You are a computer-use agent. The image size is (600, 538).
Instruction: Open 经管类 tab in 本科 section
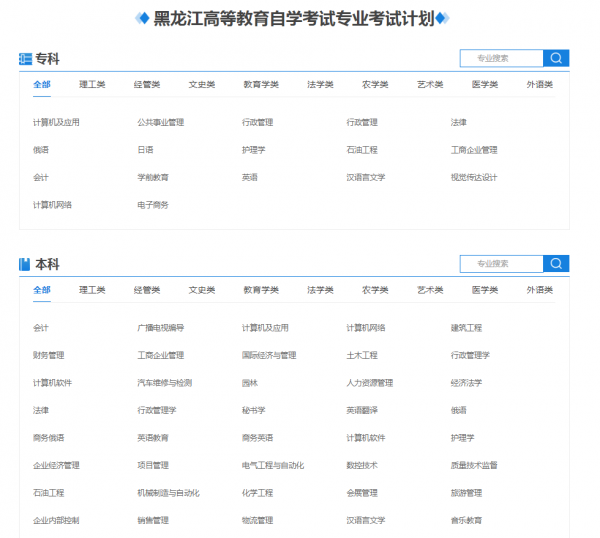(x=147, y=290)
